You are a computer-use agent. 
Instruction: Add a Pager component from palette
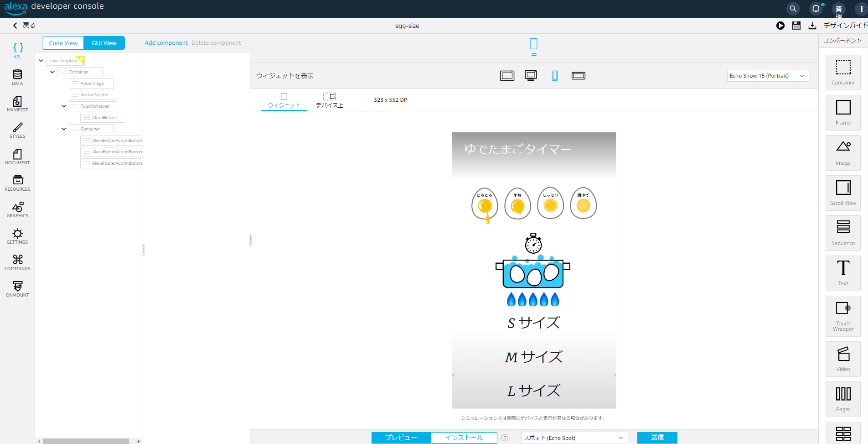point(843,399)
